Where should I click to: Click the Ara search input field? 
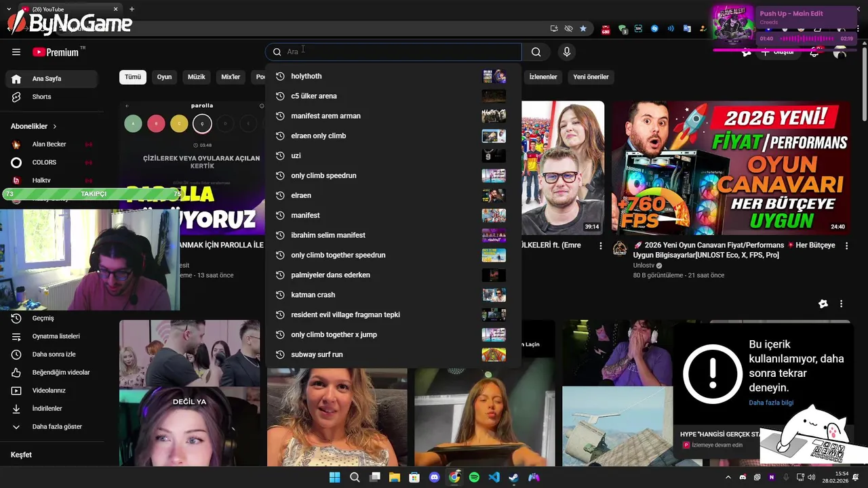pos(393,52)
